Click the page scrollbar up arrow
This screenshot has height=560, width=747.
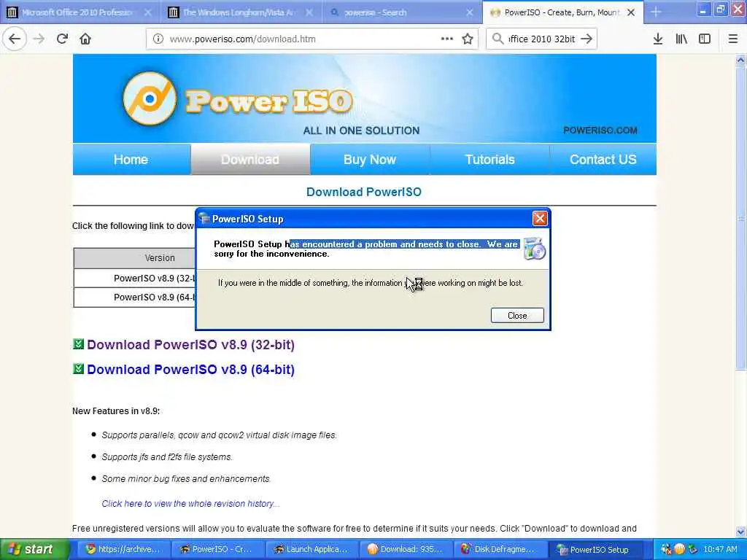click(x=740, y=60)
